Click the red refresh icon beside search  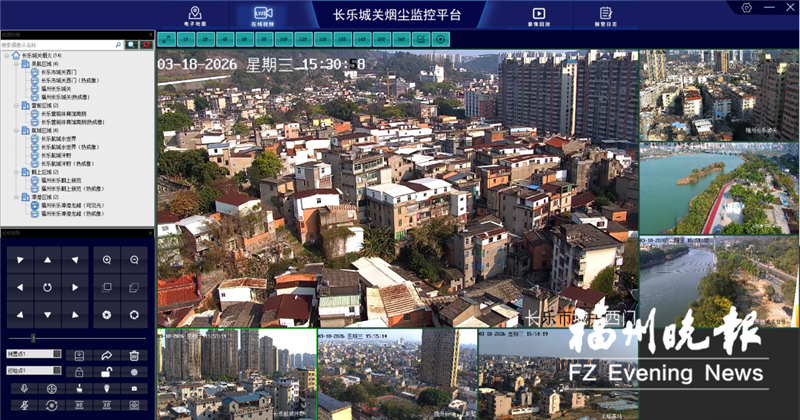[x=146, y=45]
